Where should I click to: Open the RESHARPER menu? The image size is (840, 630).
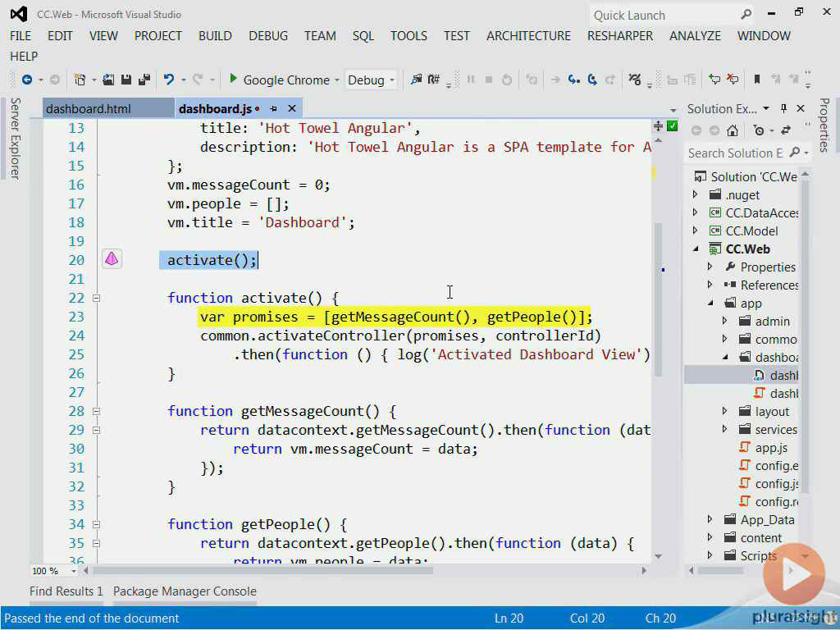(619, 35)
